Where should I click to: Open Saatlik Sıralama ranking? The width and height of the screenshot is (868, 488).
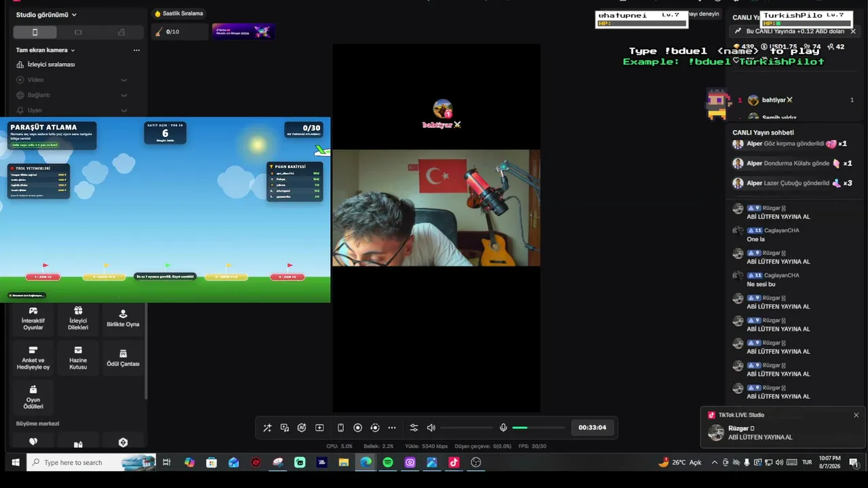click(179, 14)
